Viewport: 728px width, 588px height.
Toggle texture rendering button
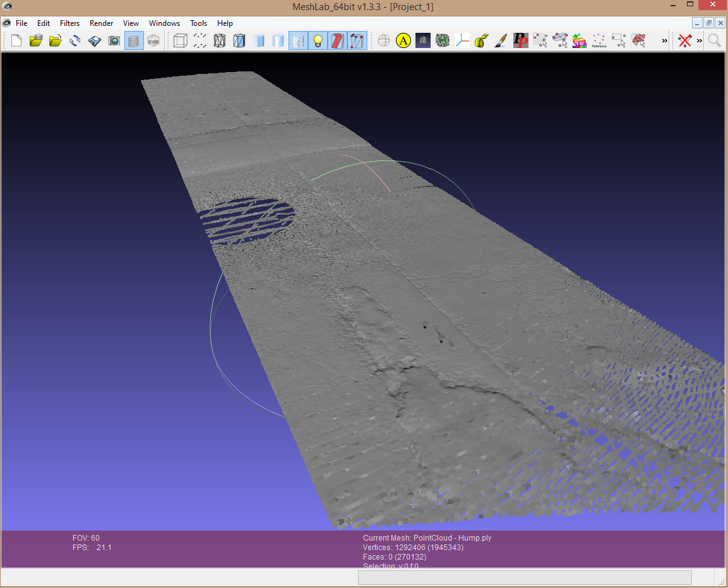point(298,41)
